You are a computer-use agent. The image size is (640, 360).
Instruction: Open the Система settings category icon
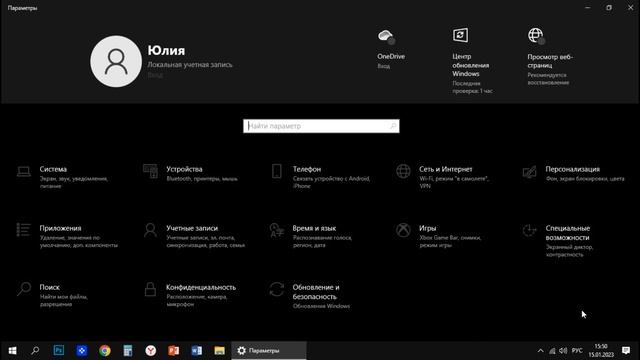[24, 171]
